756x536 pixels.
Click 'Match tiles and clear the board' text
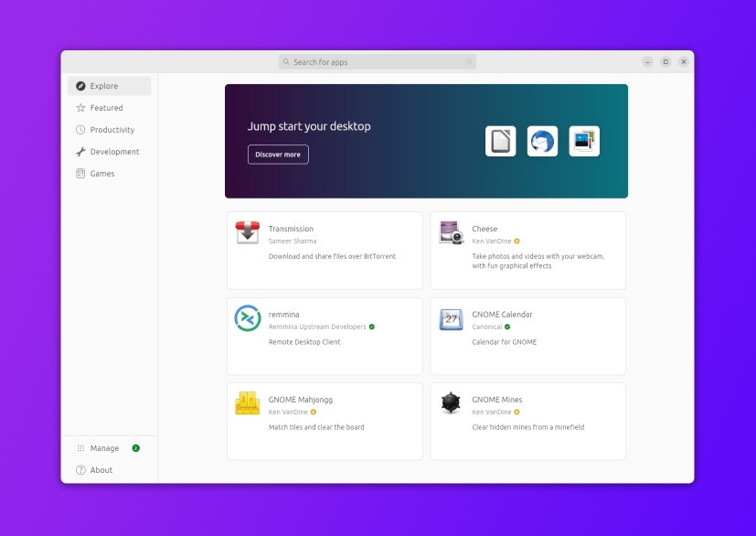[x=316, y=427]
